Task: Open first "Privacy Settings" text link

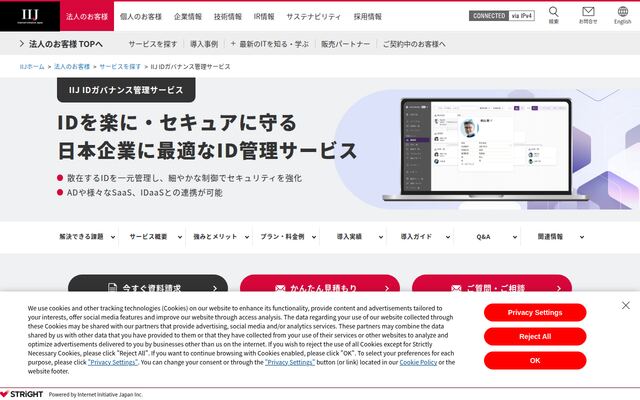Action: click(x=113, y=362)
